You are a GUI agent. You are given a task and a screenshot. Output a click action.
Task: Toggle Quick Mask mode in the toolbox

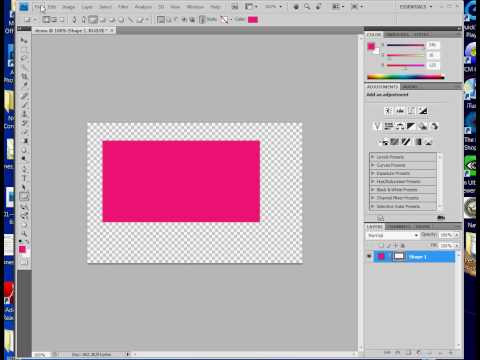(x=24, y=262)
